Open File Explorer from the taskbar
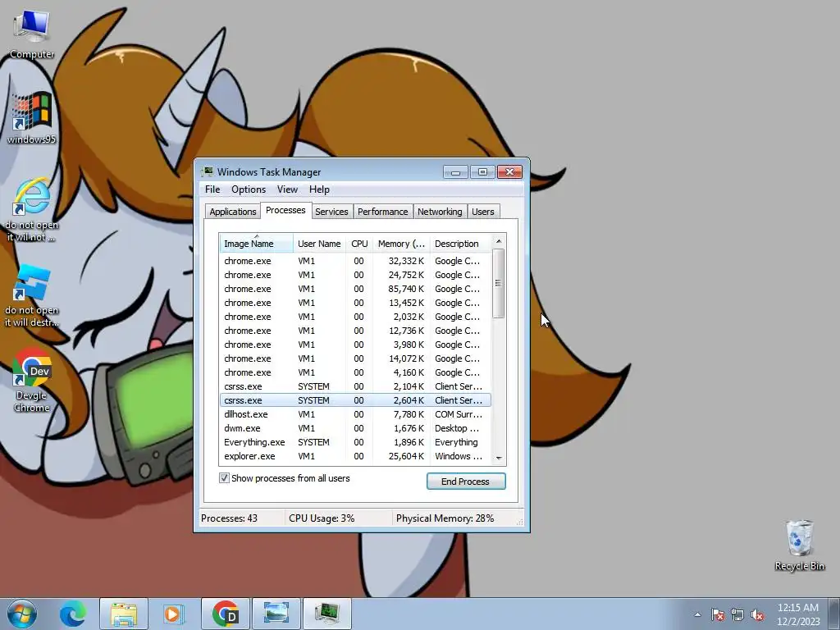 click(123, 614)
